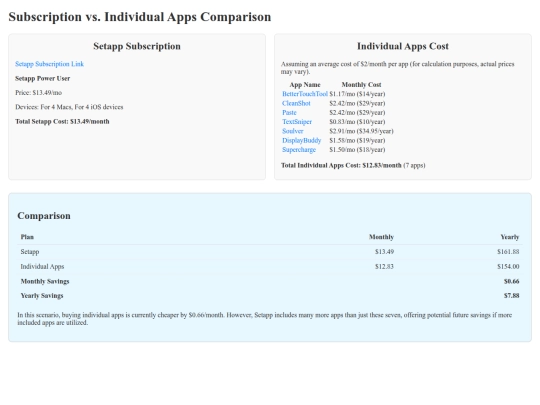540x405 pixels.
Task: Click the 'Subscription vs. Individual Apps Comparison' title
Action: click(x=140, y=17)
